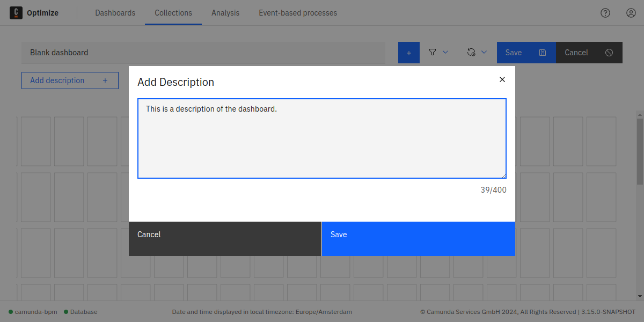The width and height of the screenshot is (644, 322).
Task: Expand the filter dropdown chevron
Action: (x=445, y=52)
